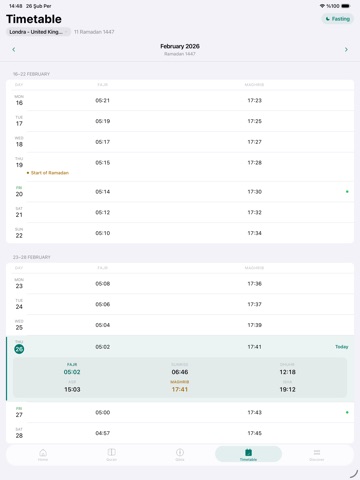Go to previous month with left chevron
Viewport: 360px width, 480px height.
pyautogui.click(x=14, y=50)
